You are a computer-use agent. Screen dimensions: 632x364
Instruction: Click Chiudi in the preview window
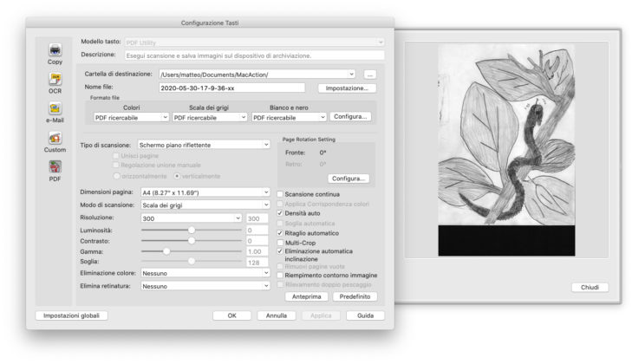pos(590,288)
